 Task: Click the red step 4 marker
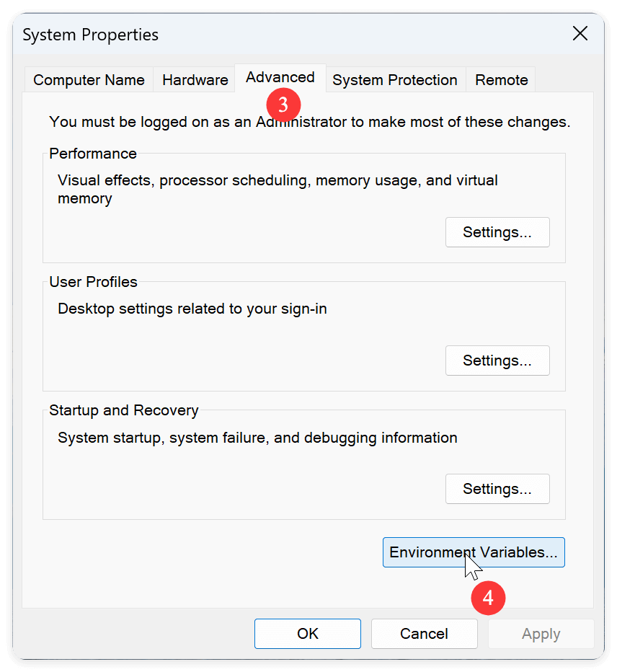488,598
